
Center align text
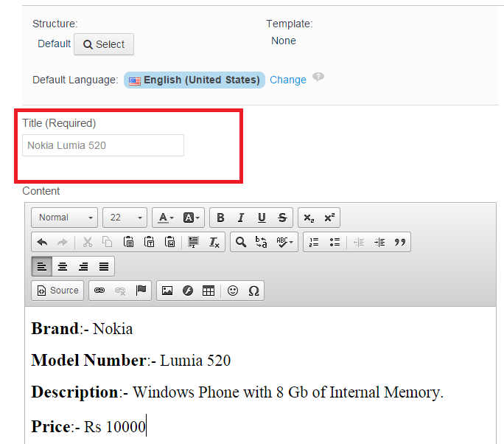coord(63,266)
